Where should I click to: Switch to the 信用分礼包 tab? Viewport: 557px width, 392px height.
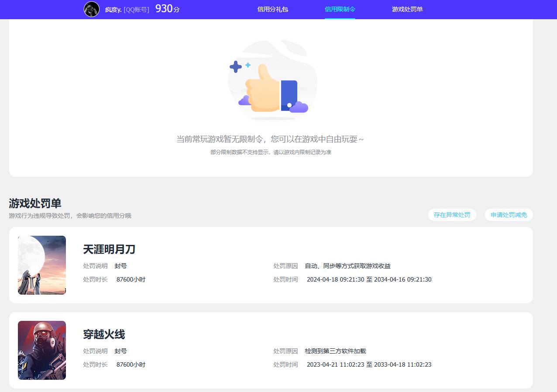click(x=272, y=9)
